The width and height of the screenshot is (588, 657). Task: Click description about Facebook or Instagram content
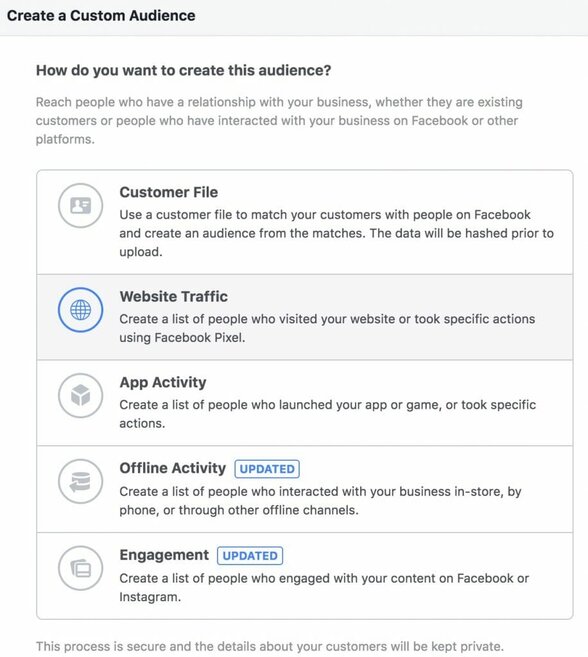tap(324, 587)
